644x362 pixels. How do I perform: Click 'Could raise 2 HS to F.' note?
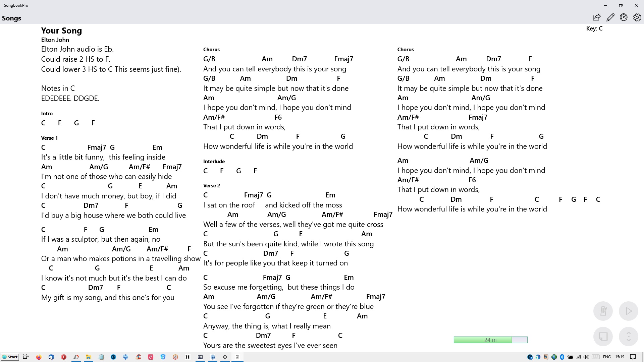(76, 59)
